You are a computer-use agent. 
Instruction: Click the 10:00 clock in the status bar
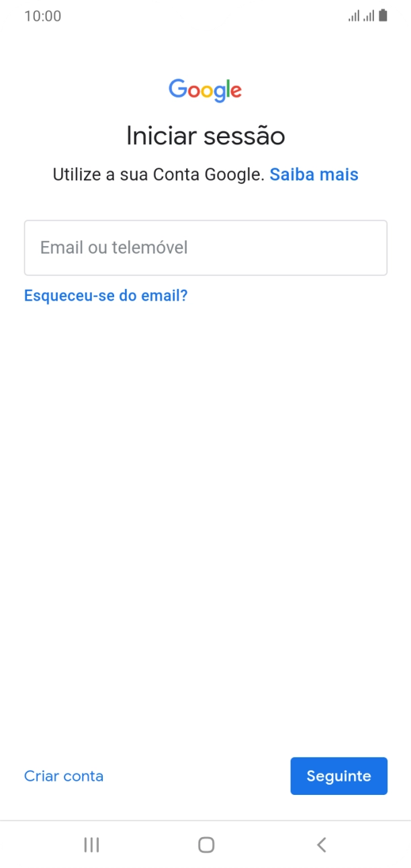44,15
